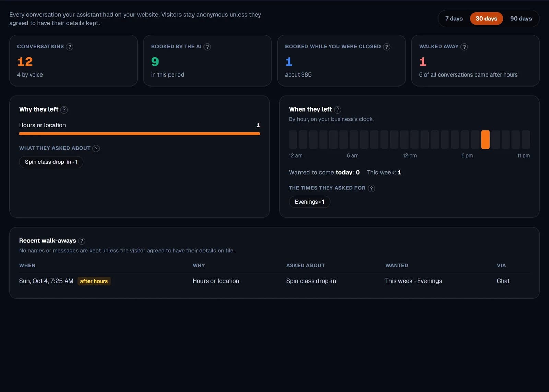Click the 4 by voice text

(x=30, y=74)
